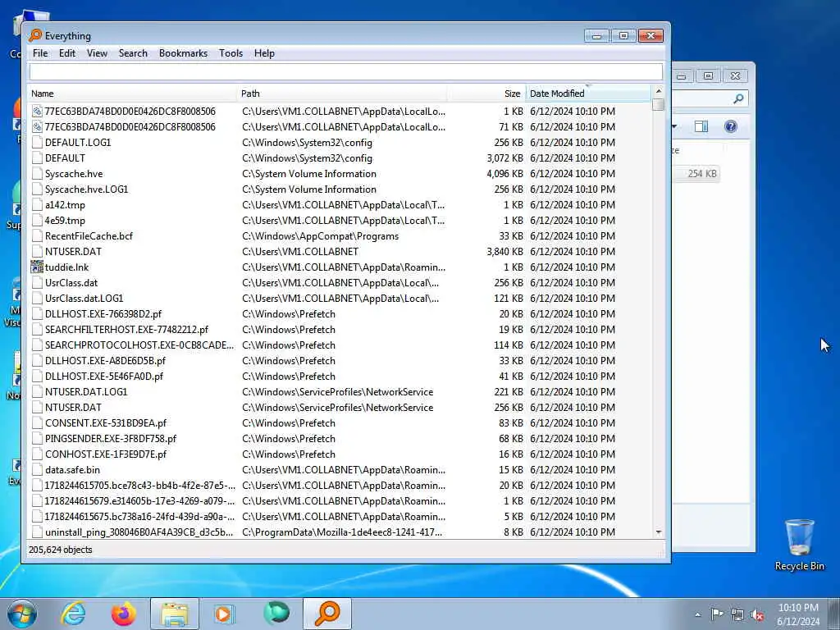Click the search magnifier in background window
Image resolution: width=840 pixels, height=630 pixels.
[x=738, y=98]
